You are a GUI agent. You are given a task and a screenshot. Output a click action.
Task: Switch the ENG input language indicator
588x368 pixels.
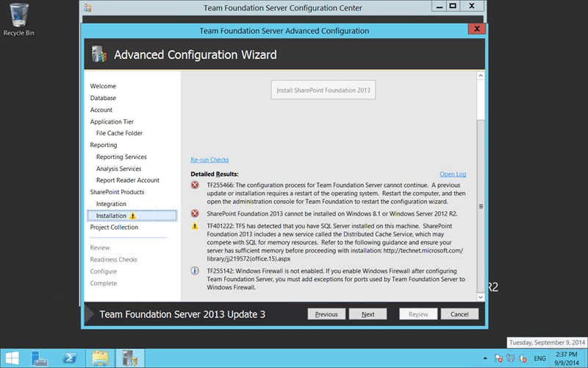tap(540, 358)
